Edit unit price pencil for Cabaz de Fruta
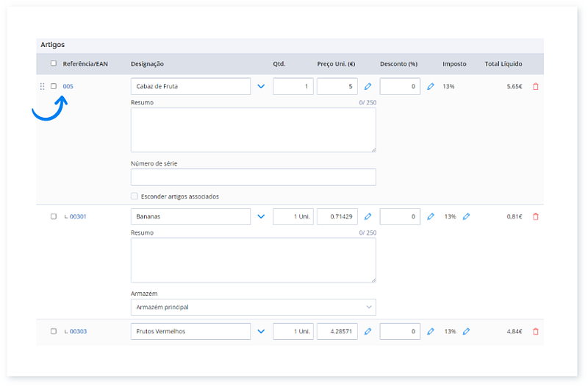Viewport: 588px width, 387px height. click(368, 87)
